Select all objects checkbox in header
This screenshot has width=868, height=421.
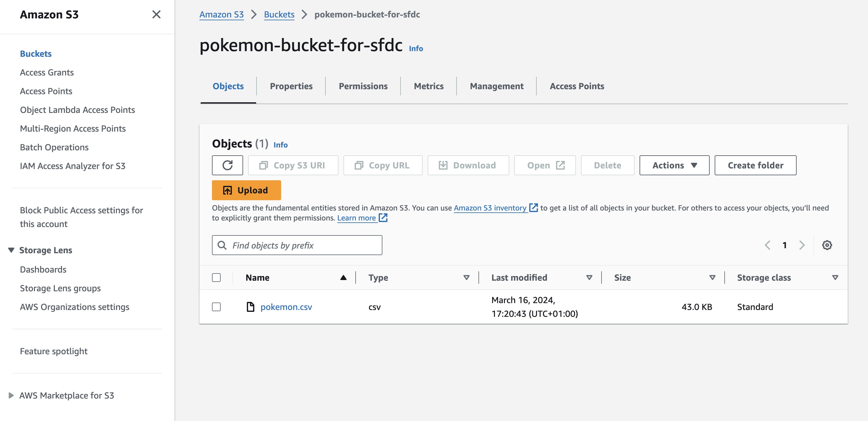coord(216,278)
